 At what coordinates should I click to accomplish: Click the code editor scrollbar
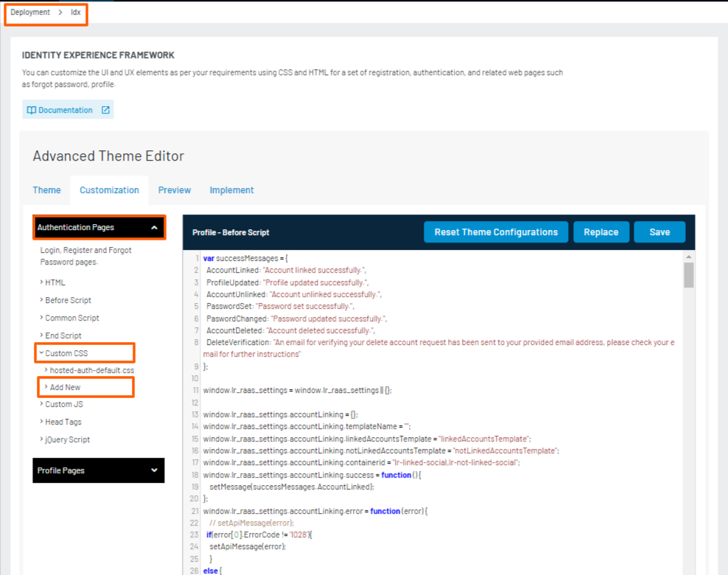pyautogui.click(x=688, y=274)
